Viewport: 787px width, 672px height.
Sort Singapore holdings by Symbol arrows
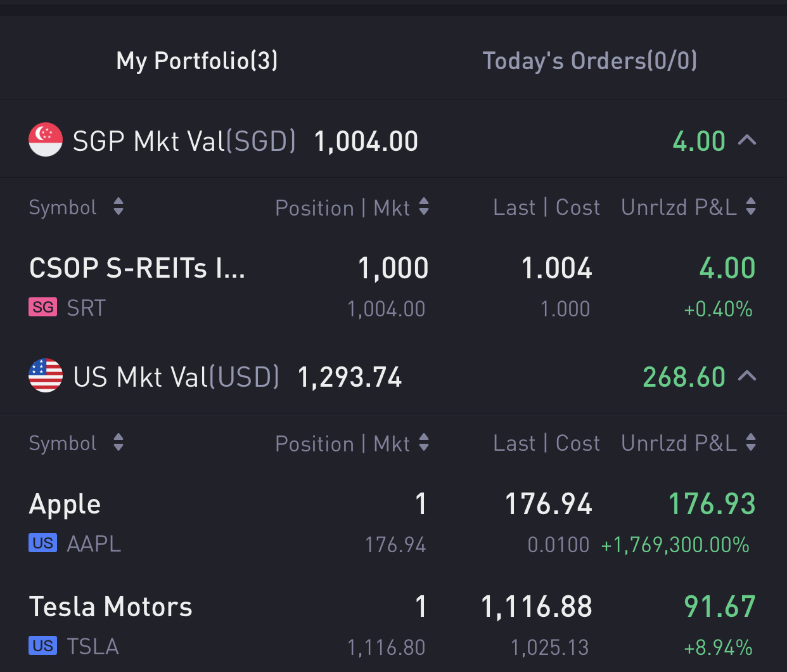coord(118,207)
